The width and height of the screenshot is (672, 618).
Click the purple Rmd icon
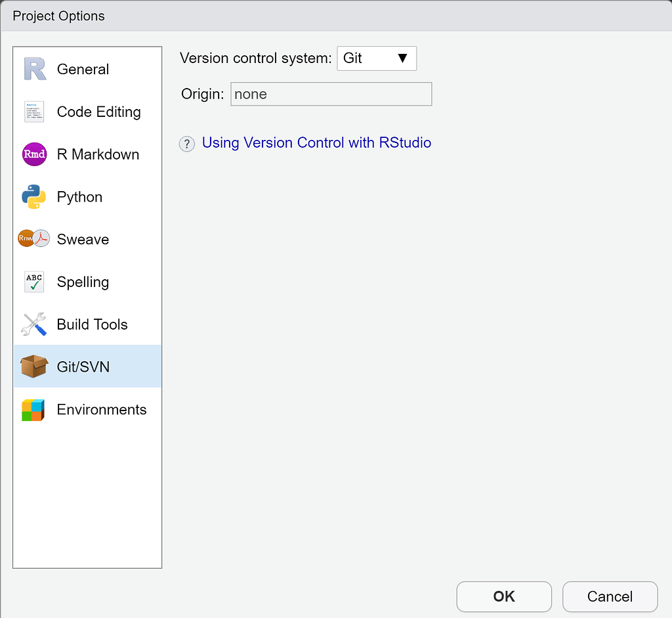[33, 154]
